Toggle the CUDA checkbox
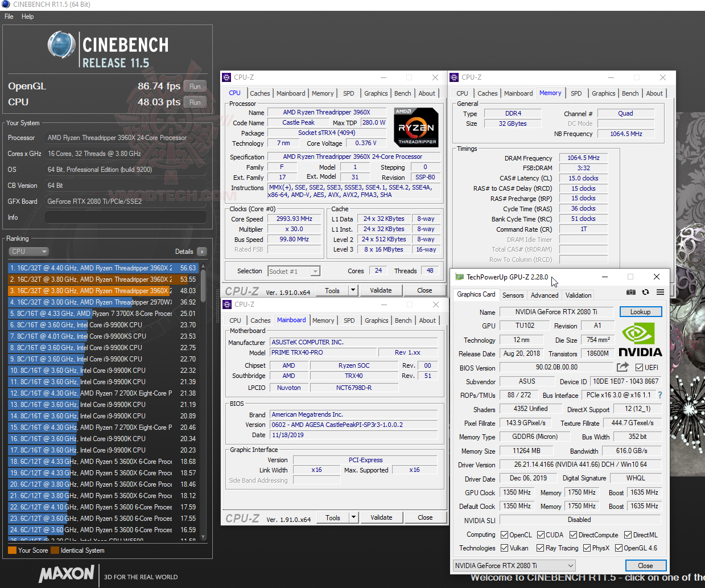705x588 pixels. click(x=541, y=535)
